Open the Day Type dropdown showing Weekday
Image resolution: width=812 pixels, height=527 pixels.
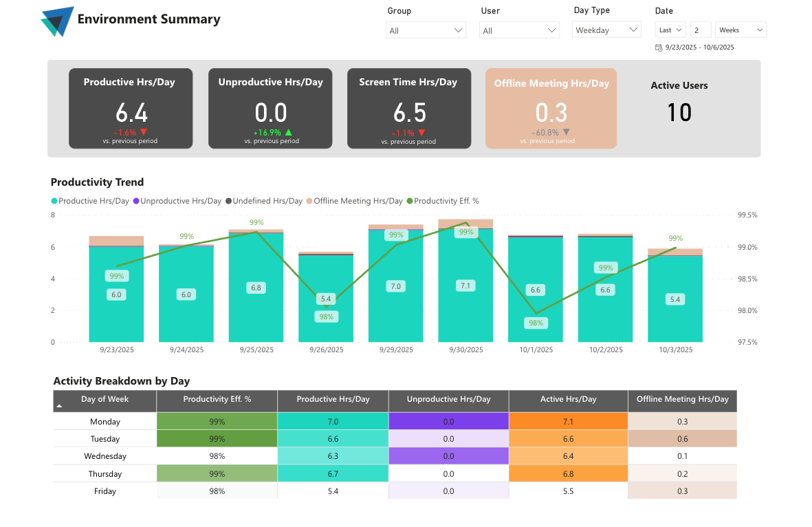coord(606,30)
